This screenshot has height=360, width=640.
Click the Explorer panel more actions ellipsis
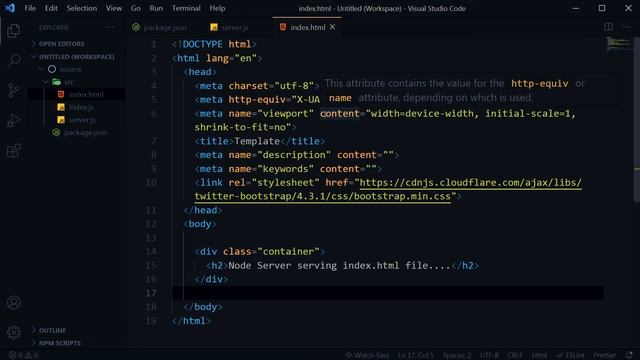[x=110, y=27]
